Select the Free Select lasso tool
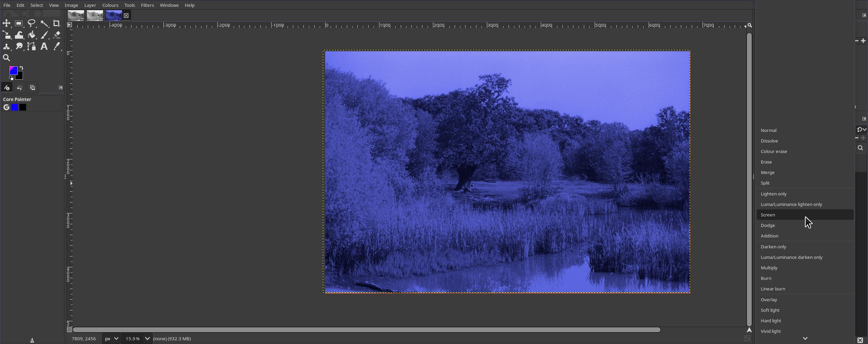 32,23
